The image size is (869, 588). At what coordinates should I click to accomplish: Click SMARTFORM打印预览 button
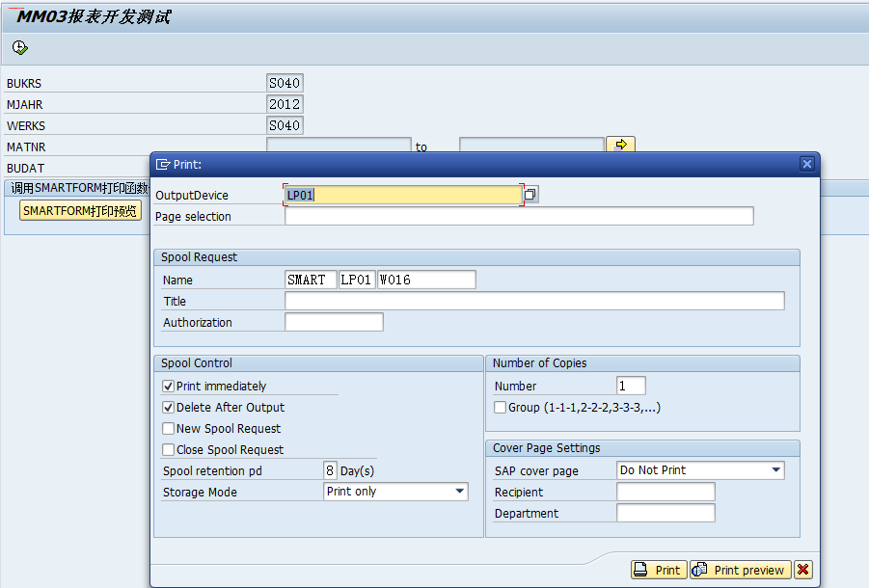click(x=80, y=210)
